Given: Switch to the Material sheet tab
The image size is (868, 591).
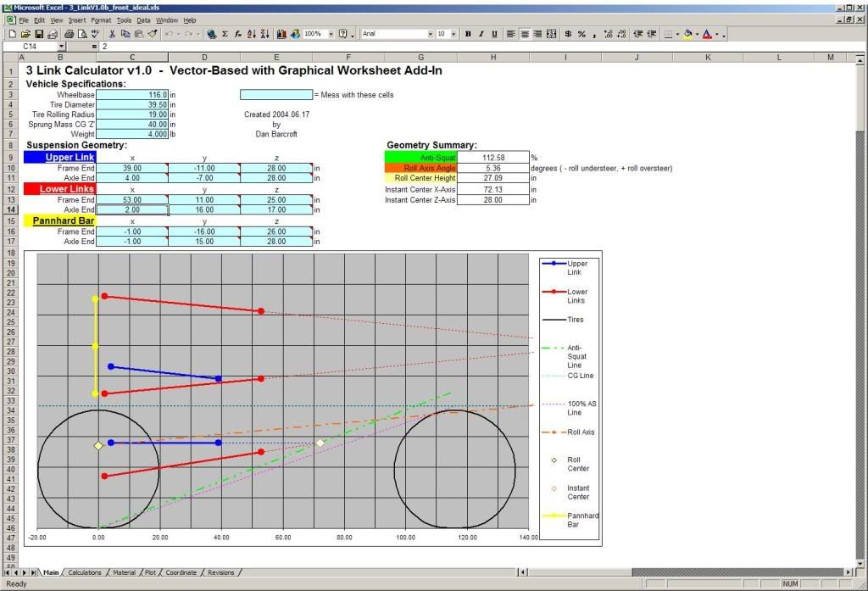Looking at the screenshot, I should tap(124, 572).
